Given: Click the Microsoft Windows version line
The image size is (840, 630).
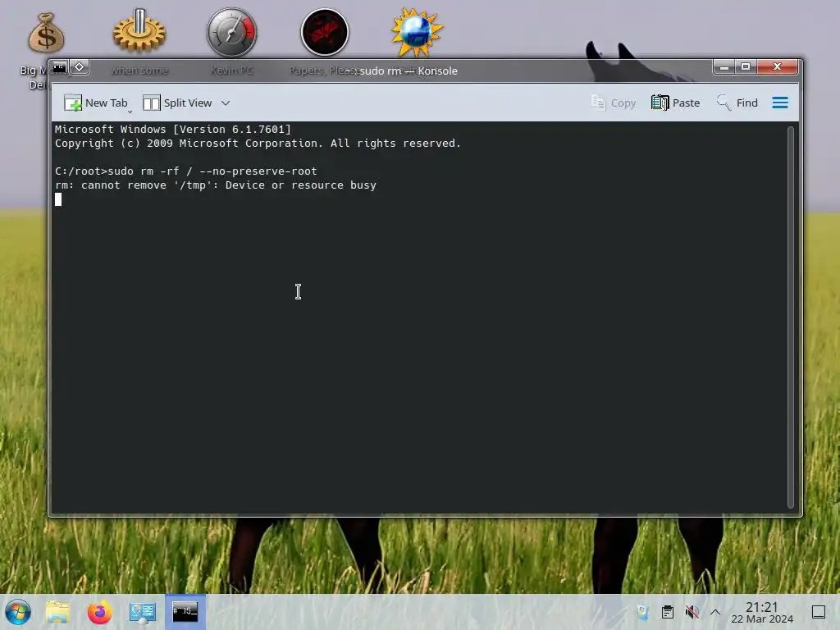Looking at the screenshot, I should 172,129.
